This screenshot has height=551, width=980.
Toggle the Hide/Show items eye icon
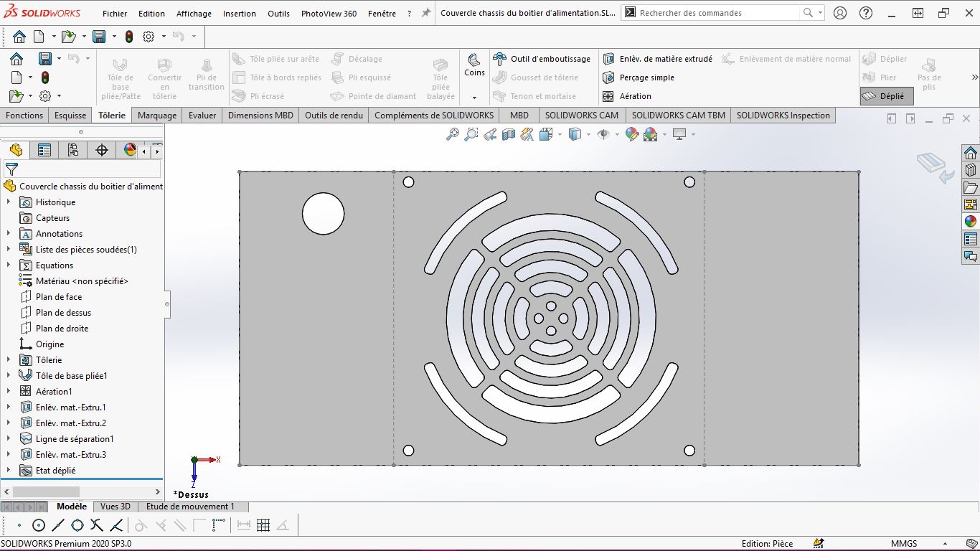[603, 134]
